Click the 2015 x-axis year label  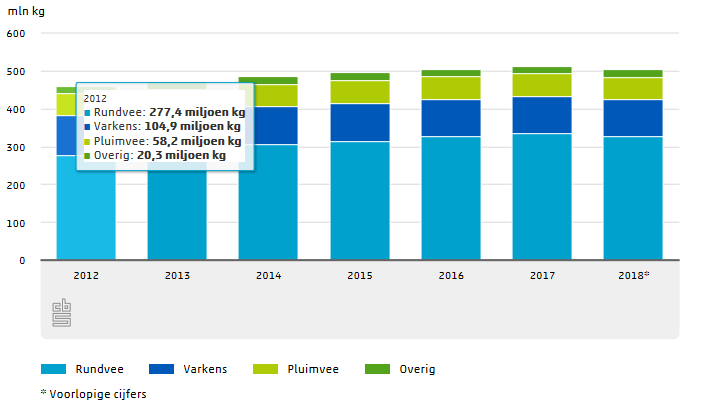tap(359, 274)
